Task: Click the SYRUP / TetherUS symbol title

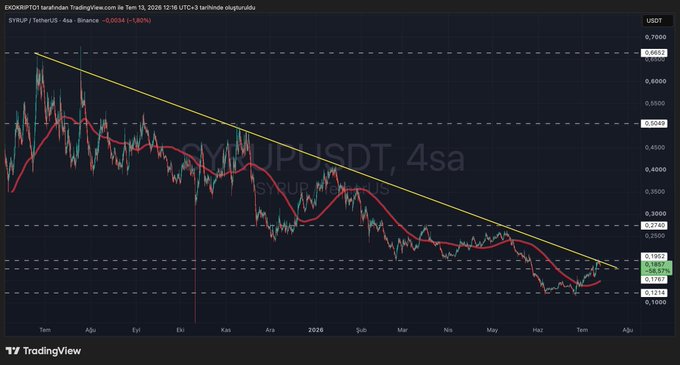Action: pos(53,20)
